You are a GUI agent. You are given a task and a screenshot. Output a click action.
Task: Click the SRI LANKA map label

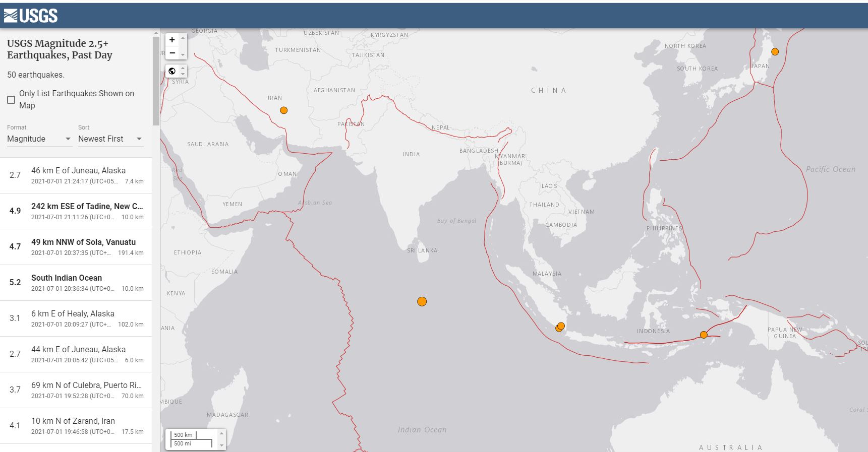[x=422, y=250]
